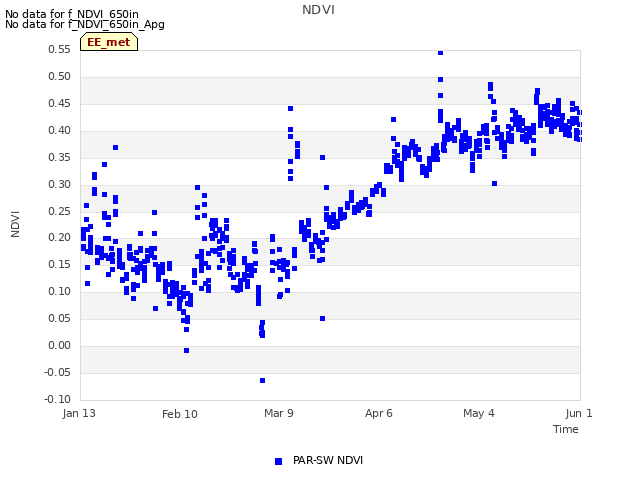Click the 0.25 y-axis tick label
640x480 pixels.
pyautogui.click(x=60, y=211)
